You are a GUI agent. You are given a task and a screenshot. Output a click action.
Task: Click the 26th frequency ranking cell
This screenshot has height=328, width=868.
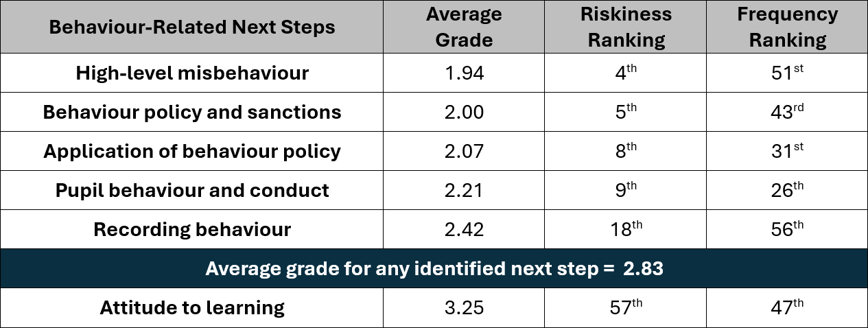(787, 191)
